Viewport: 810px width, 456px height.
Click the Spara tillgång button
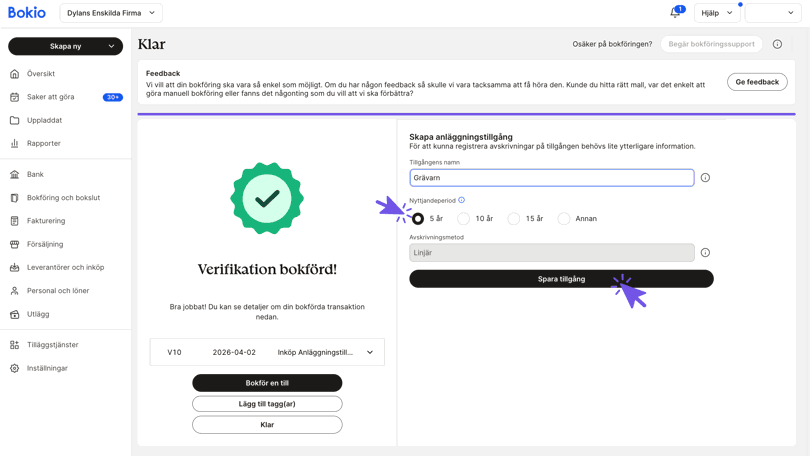[561, 279]
